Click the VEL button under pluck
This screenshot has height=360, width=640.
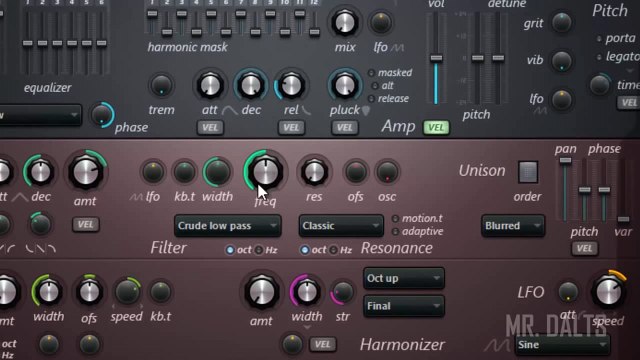pos(344,128)
